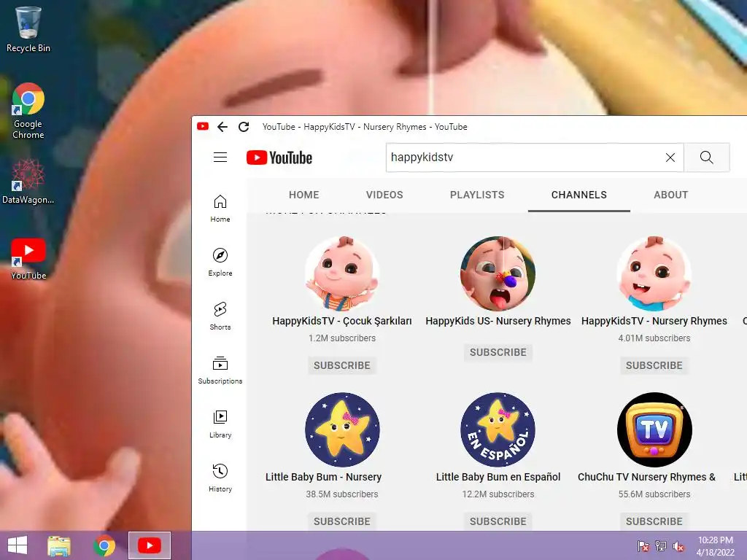Select the YouTube desktop shortcut
This screenshot has width=747, height=560.
[28, 259]
